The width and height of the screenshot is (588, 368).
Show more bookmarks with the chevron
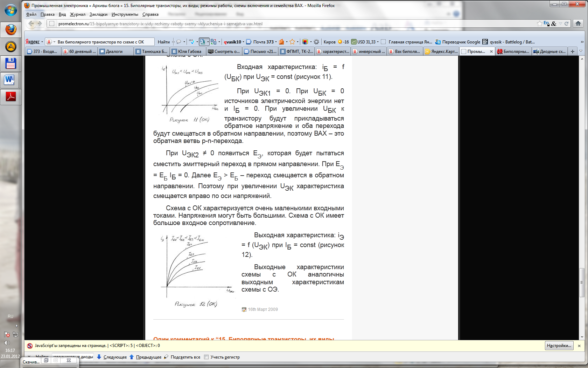click(582, 42)
